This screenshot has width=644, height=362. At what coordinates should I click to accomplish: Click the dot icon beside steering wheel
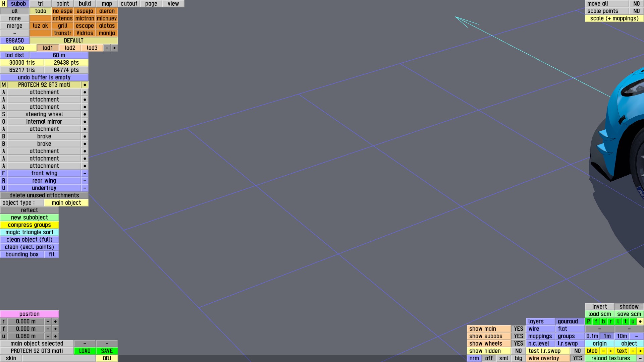click(x=85, y=114)
